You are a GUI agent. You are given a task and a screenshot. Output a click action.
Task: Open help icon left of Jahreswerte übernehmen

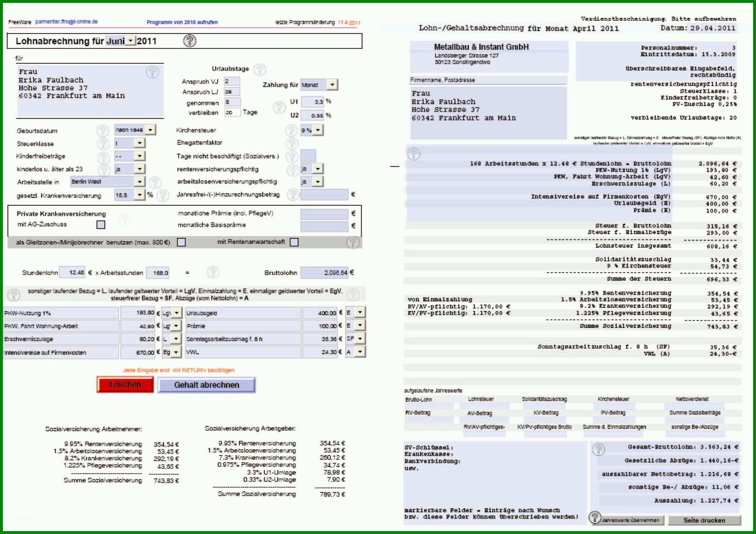coord(594,517)
